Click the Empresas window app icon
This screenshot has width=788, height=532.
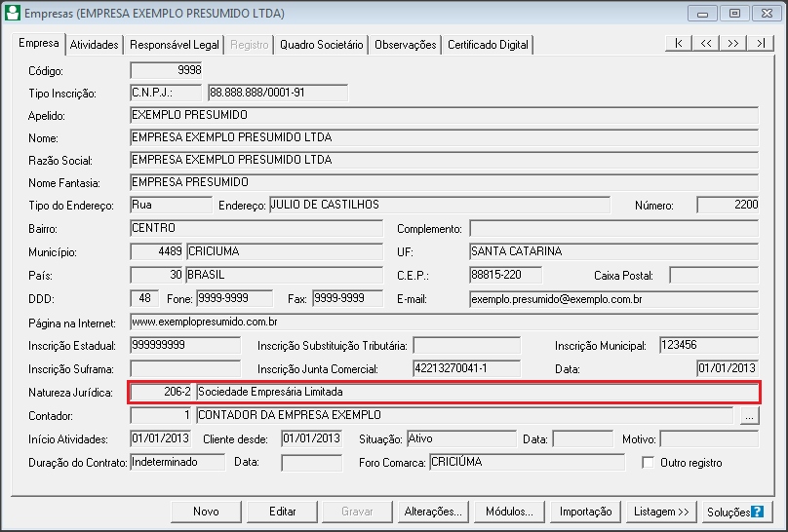[13, 13]
